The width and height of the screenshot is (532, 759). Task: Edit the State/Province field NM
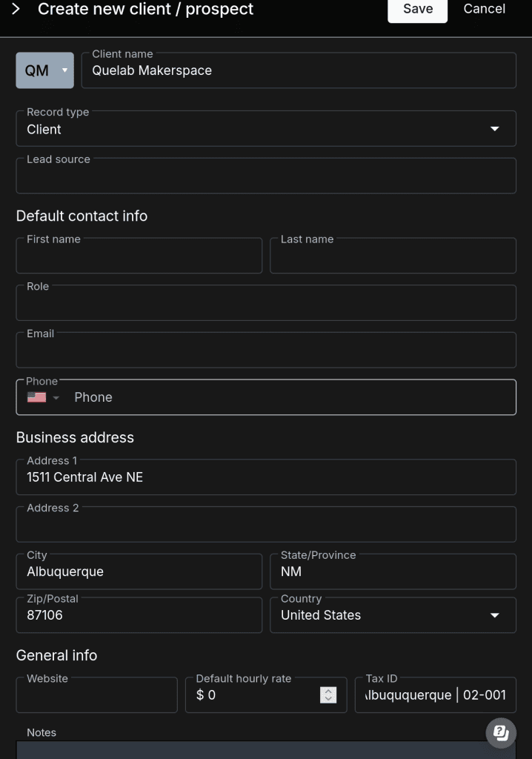click(393, 571)
